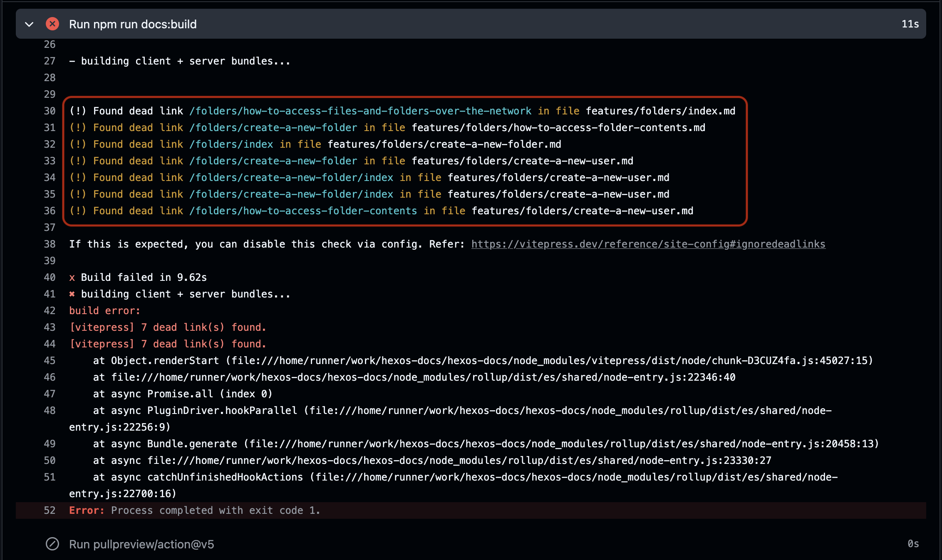
Task: Select line number 45 of the stack trace
Action: coord(50,360)
